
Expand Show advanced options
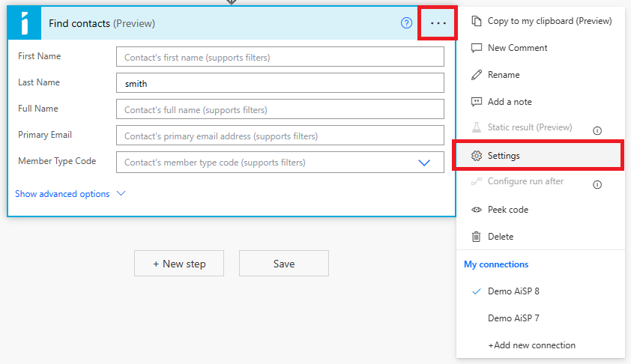click(x=70, y=194)
